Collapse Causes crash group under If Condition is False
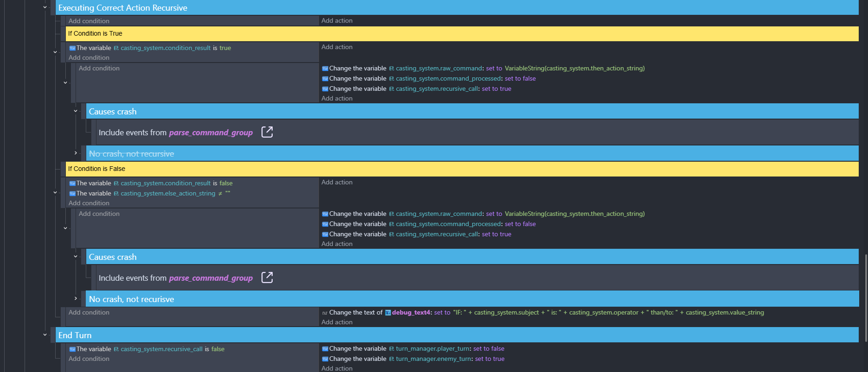868x372 pixels. pos(76,257)
